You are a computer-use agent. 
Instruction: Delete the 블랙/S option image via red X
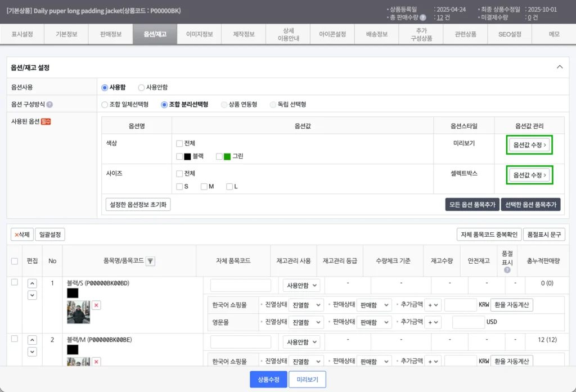96,305
